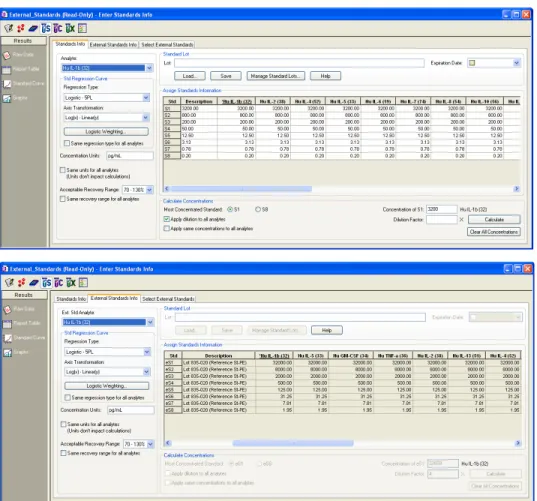Viewport: 537px width, 501px height.
Task: Click the report sheet icon in lower window toolbar
Action: [x=83, y=283]
